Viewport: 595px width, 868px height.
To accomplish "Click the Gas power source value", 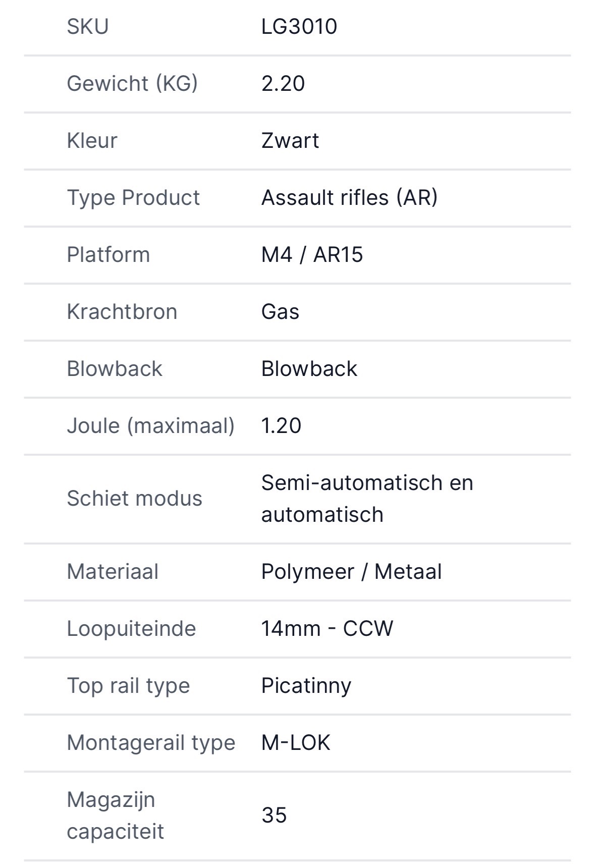I will [280, 312].
